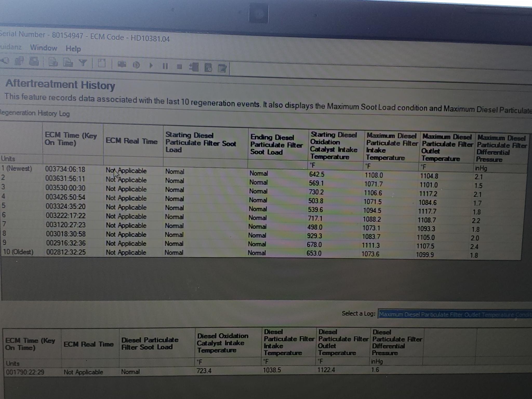532x399 pixels.
Task: Select the 10 (Oldest) regeneration row
Action: (x=18, y=252)
